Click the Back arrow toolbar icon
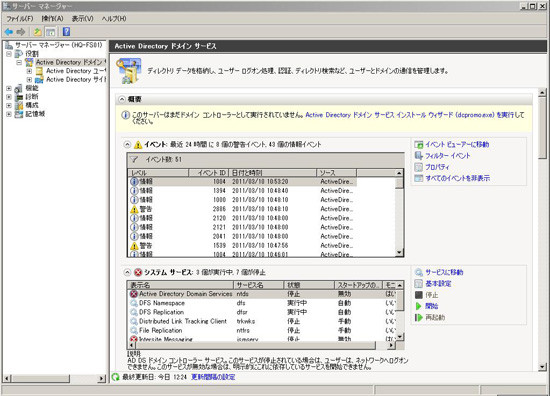 [9, 32]
